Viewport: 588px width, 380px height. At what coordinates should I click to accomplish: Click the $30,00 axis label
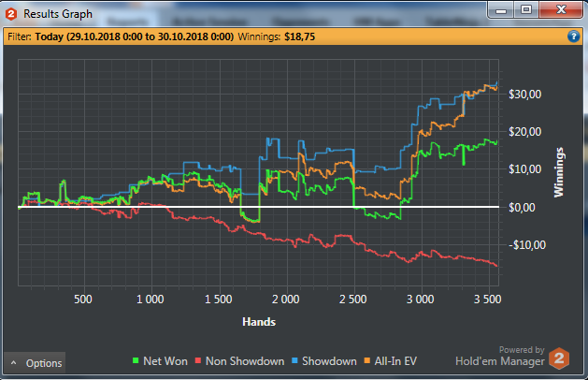pos(525,95)
